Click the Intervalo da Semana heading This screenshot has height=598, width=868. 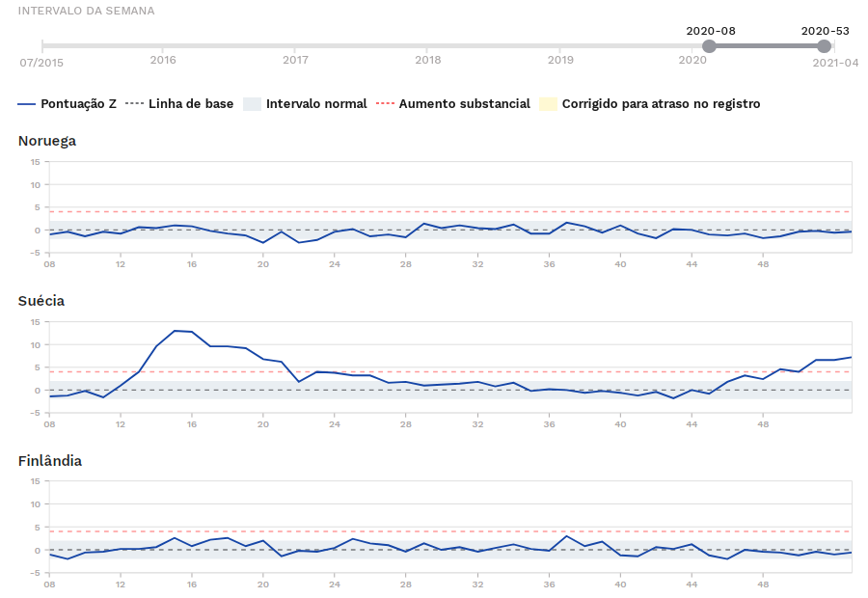tap(86, 11)
